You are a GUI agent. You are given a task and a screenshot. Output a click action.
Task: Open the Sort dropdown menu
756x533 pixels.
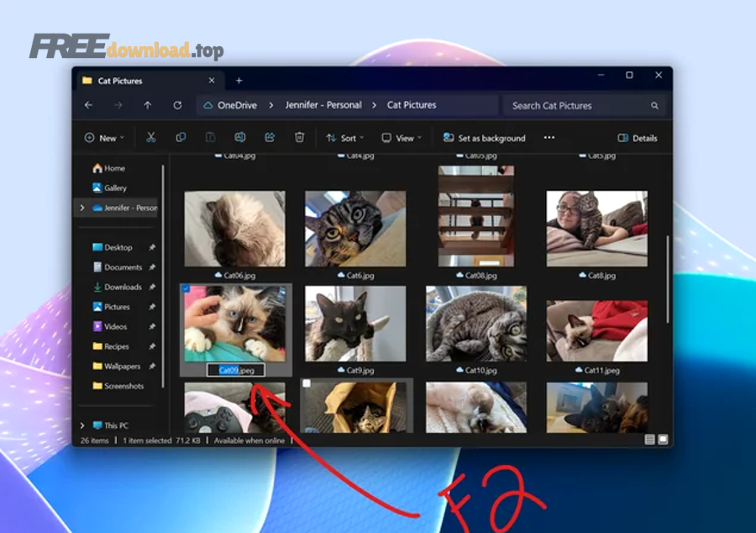345,138
